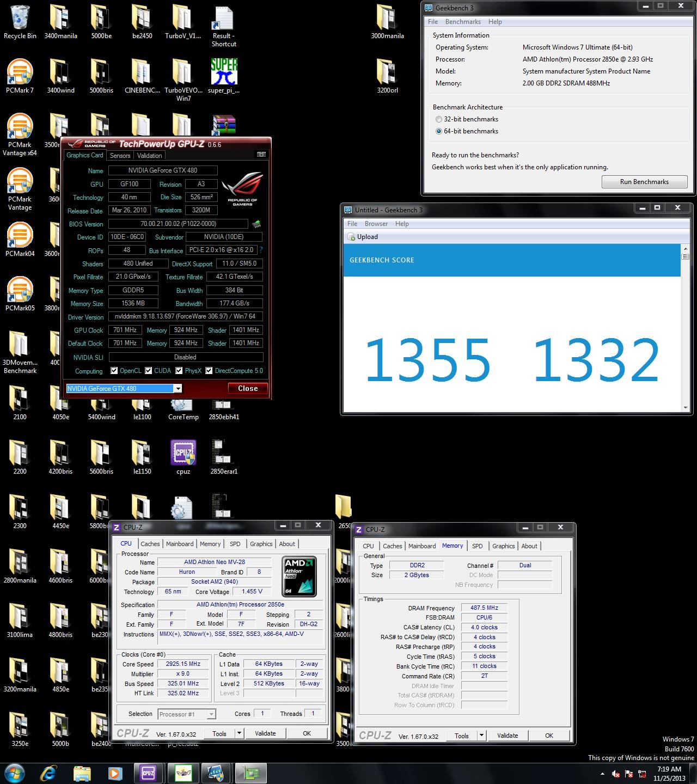Select the PCMark05 desktop shortcut
This screenshot has width=697, height=784.
(x=20, y=295)
